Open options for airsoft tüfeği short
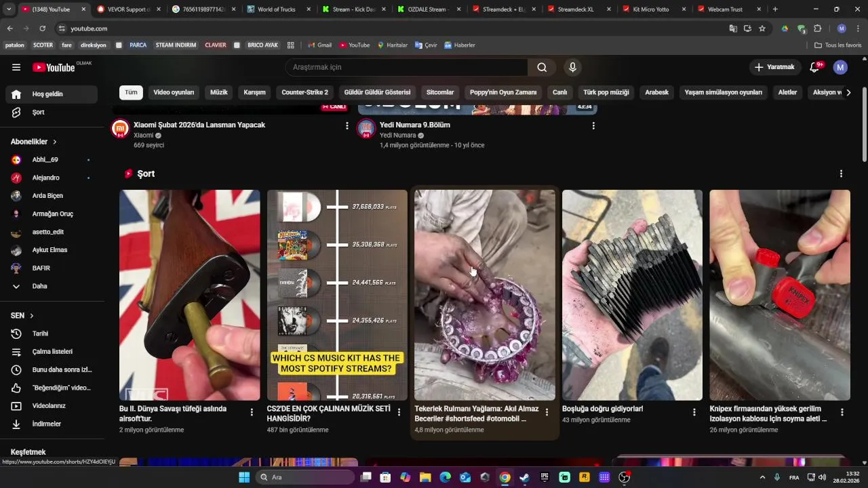The width and height of the screenshot is (868, 488). (x=252, y=412)
